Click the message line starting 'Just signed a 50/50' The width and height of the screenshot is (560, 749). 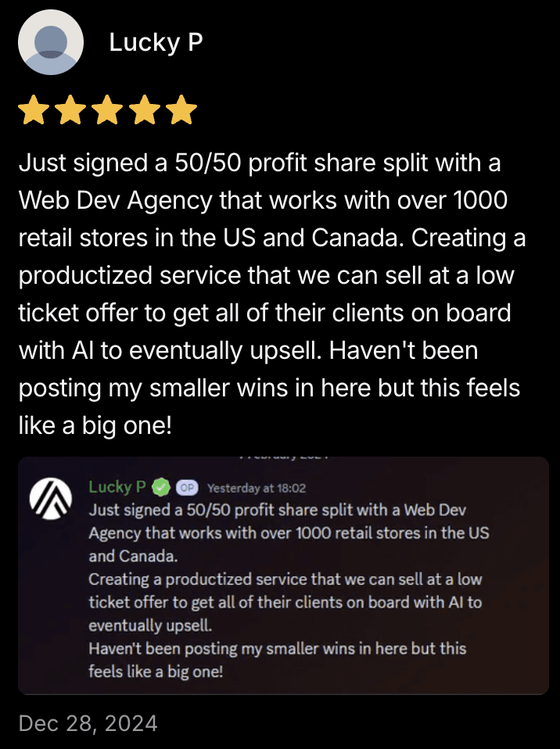[277, 511]
